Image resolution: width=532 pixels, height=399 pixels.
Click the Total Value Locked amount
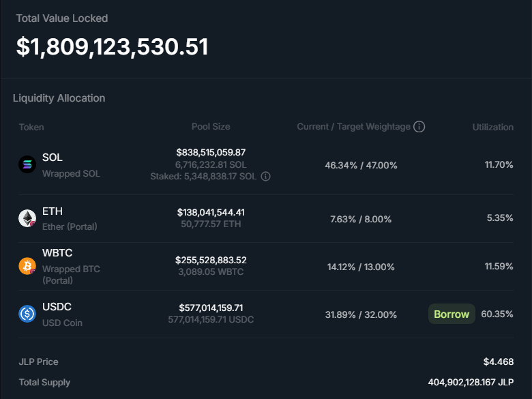pyautogui.click(x=113, y=46)
